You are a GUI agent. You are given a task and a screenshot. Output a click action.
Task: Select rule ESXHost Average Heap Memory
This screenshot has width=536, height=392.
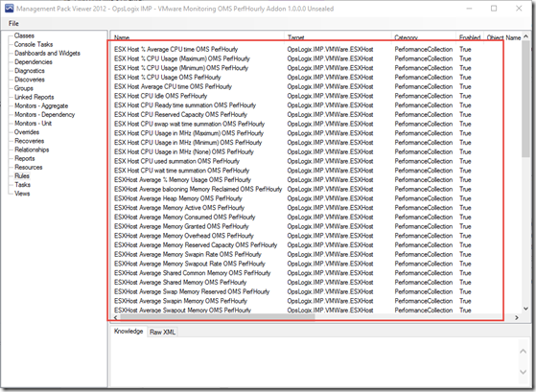tap(177, 198)
